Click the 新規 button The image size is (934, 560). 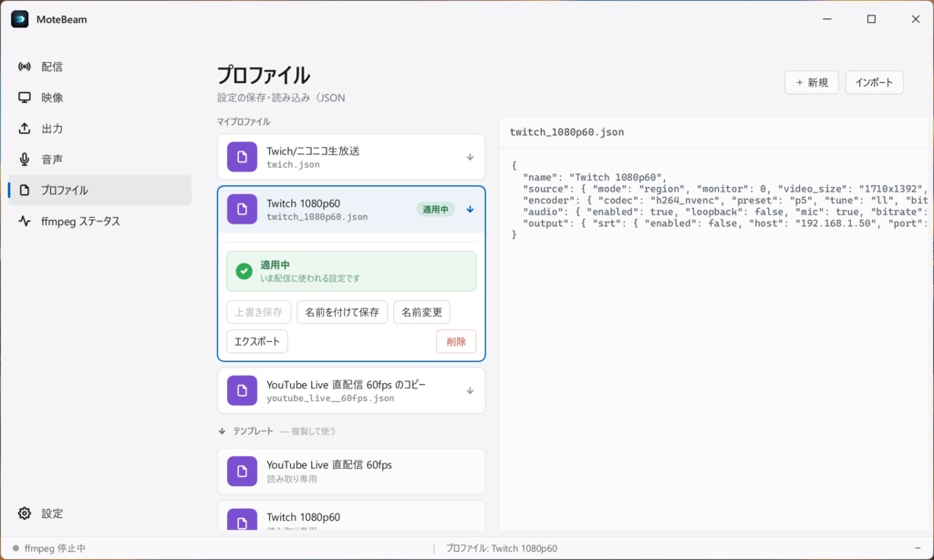pos(811,82)
